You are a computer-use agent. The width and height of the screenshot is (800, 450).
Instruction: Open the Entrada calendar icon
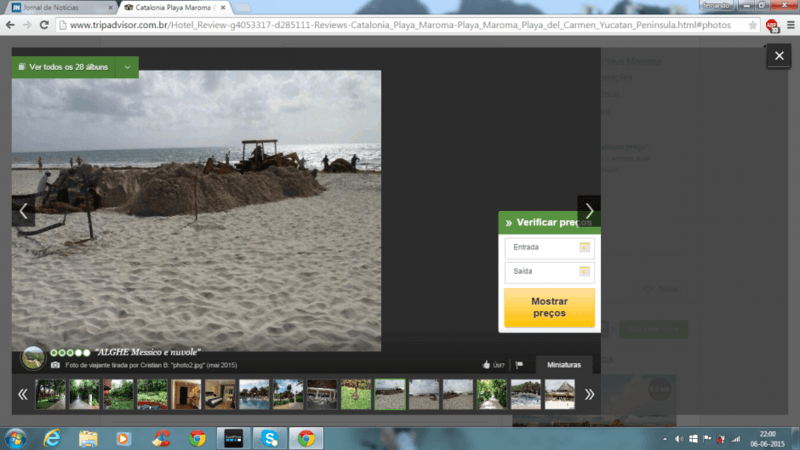[585, 247]
